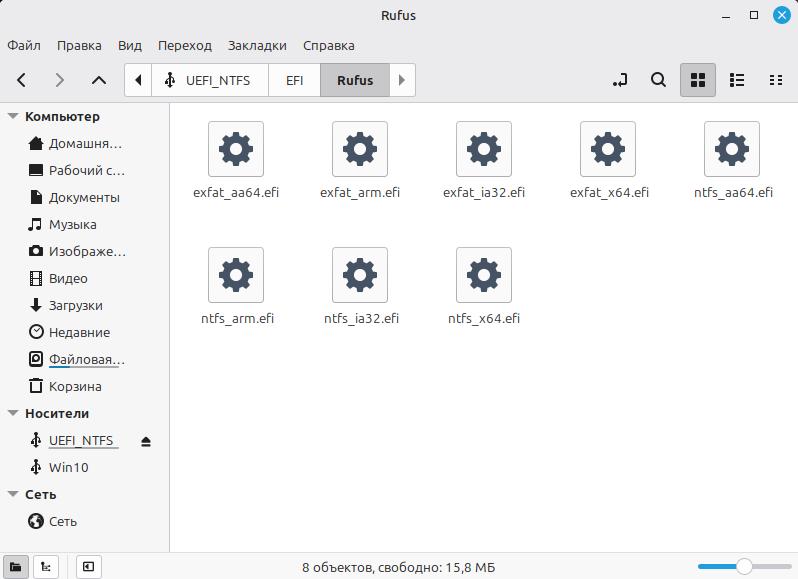Switch to compact view
The width and height of the screenshot is (798, 579).
776,80
